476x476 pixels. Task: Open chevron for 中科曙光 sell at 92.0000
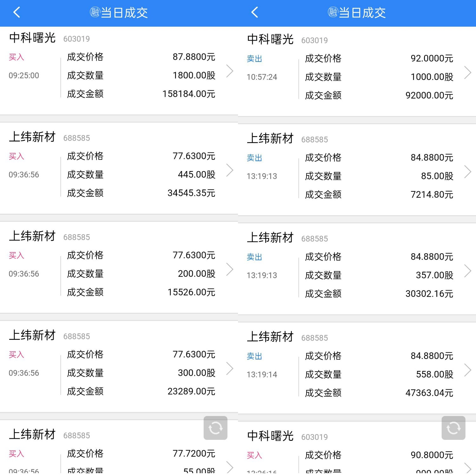coord(468,72)
